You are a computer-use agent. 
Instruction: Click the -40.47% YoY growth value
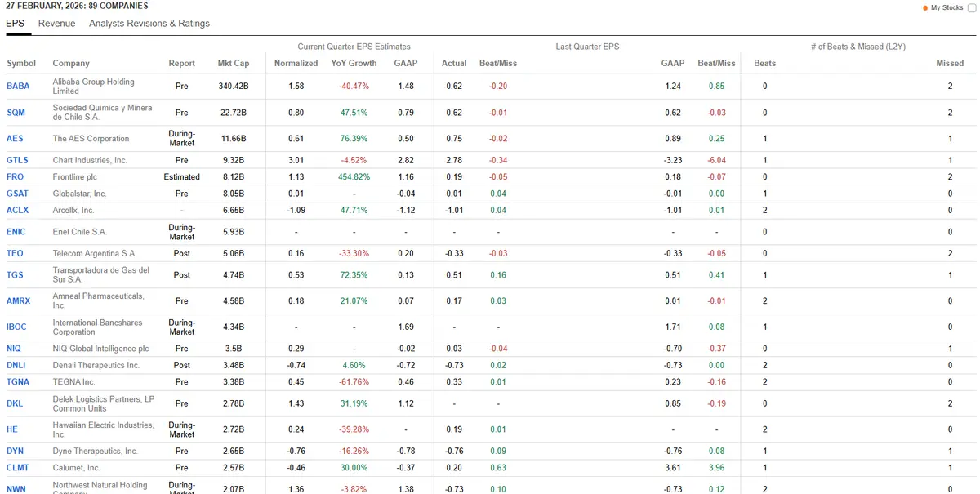coord(354,86)
